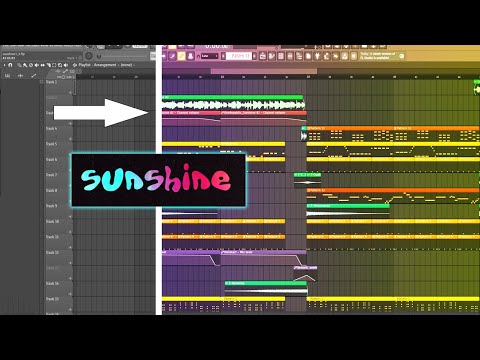Select the Track 5 header
Viewport: 480px width, 360px height.
click(58, 148)
